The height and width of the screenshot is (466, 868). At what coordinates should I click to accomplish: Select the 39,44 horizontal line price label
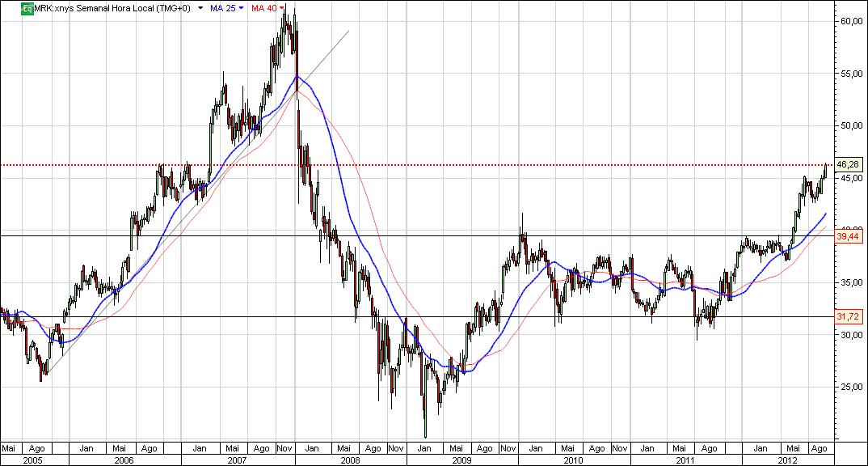848,236
